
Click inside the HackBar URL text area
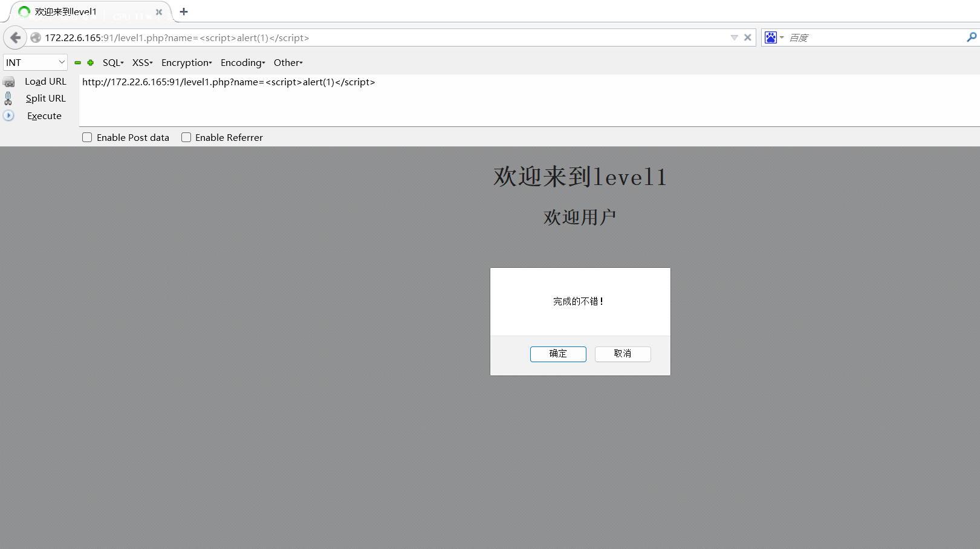pyautogui.click(x=529, y=100)
